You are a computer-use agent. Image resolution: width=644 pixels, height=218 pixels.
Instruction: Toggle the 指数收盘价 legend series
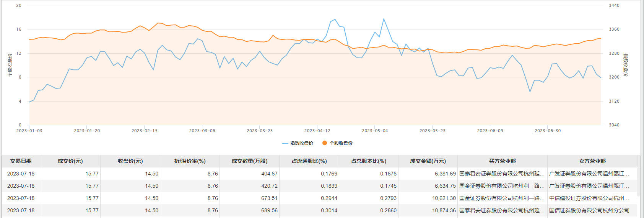(298, 143)
